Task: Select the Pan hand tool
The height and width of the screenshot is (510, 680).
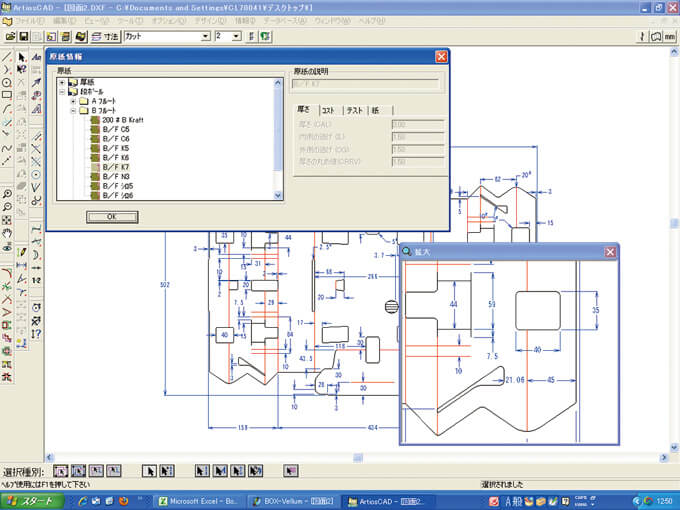Action: click(x=7, y=234)
